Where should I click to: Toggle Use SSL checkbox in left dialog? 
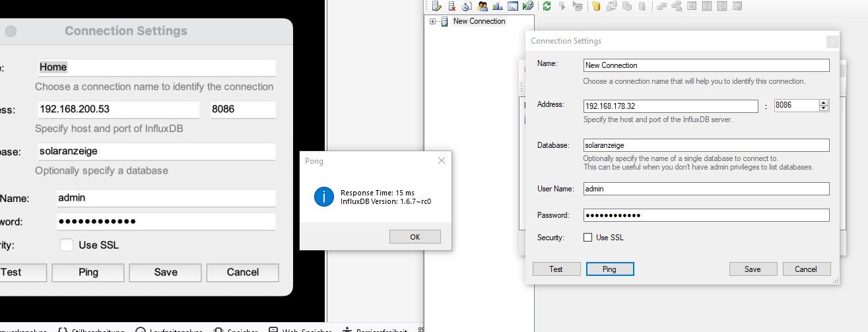point(67,245)
